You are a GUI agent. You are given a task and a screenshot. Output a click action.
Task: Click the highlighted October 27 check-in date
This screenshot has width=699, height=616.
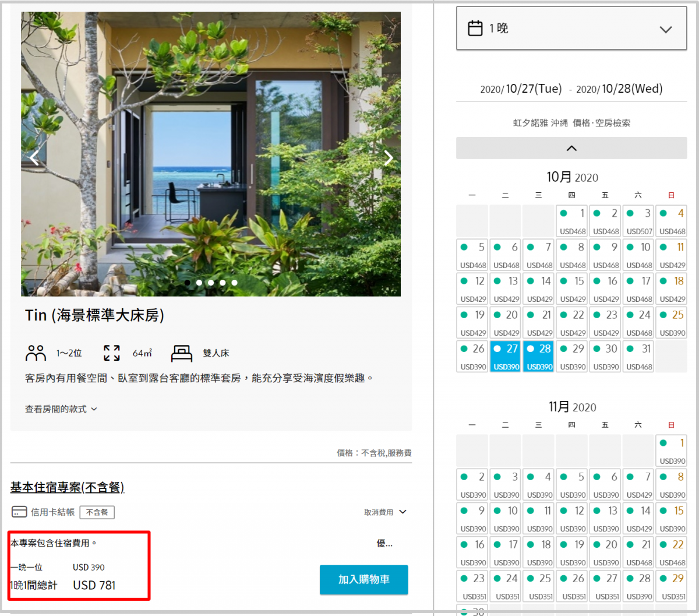tap(505, 356)
